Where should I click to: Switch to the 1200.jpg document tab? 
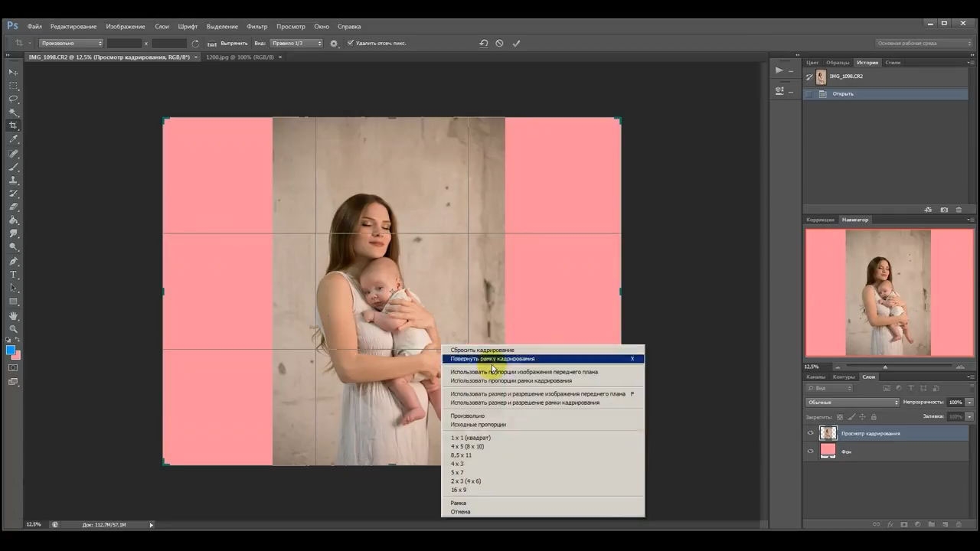pyautogui.click(x=240, y=57)
